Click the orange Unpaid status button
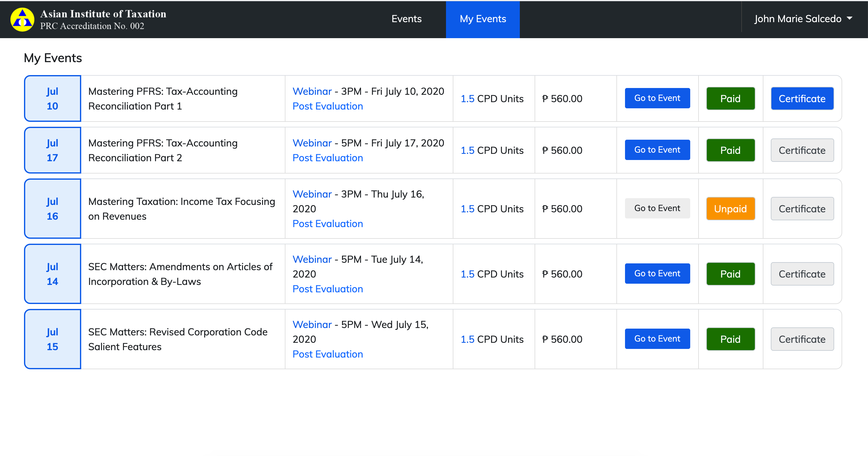Screen dimensions: 868x456 (730, 209)
